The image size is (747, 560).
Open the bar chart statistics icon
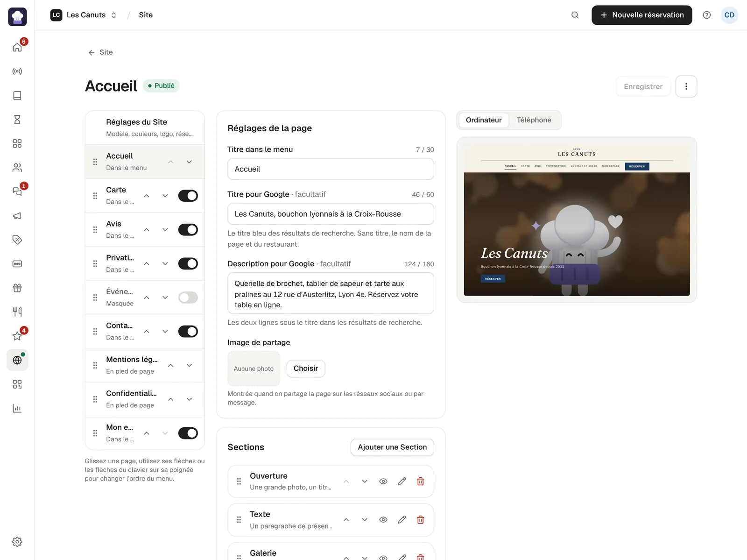[17, 409]
